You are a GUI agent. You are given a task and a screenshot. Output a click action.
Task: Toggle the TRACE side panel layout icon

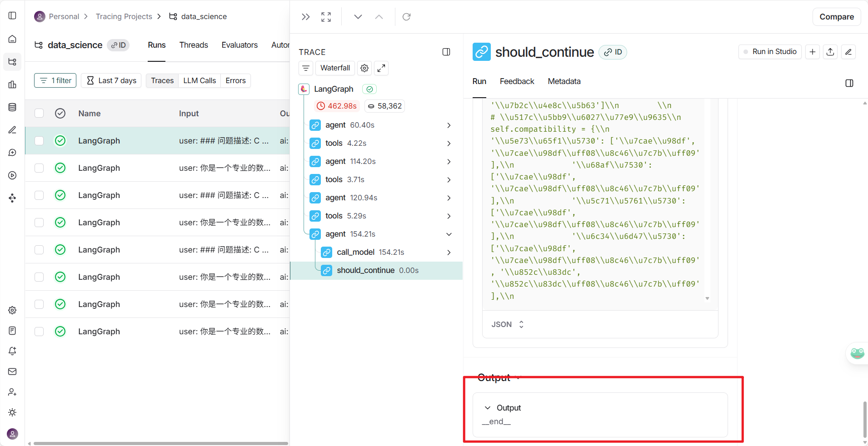[x=446, y=52]
